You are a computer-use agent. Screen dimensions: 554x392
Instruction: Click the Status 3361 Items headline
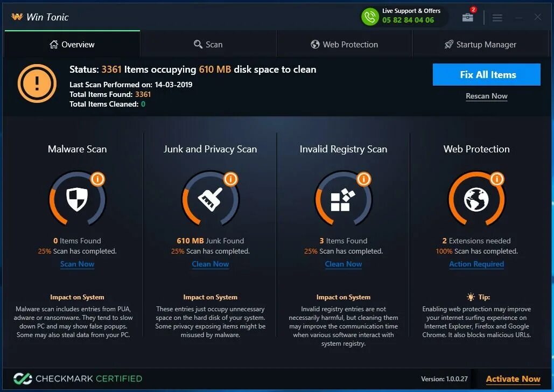(x=193, y=69)
